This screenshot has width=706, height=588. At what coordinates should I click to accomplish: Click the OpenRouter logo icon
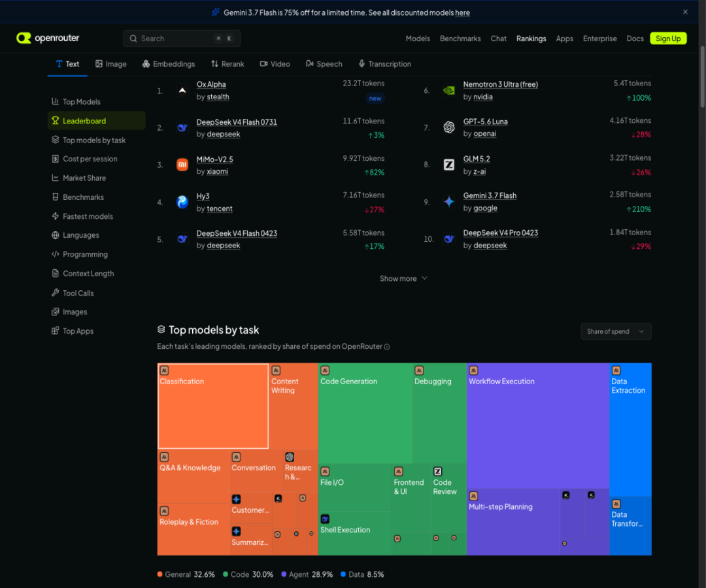pos(24,39)
